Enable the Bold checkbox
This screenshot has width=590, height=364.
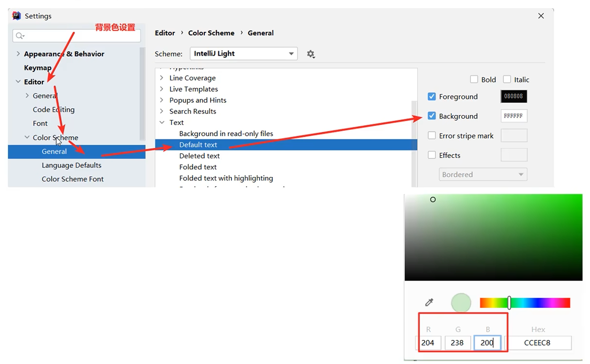point(474,80)
